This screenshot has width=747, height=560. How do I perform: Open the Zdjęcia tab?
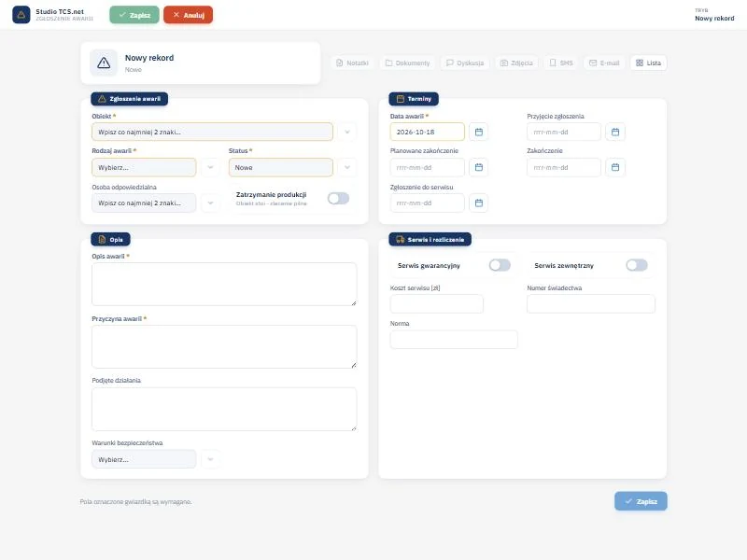[516, 63]
